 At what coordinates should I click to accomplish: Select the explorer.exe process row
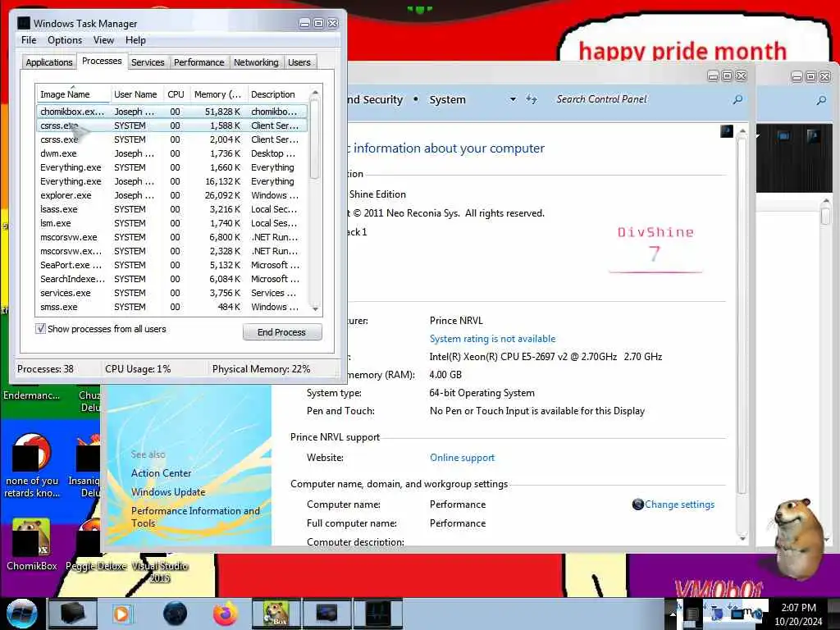point(172,195)
